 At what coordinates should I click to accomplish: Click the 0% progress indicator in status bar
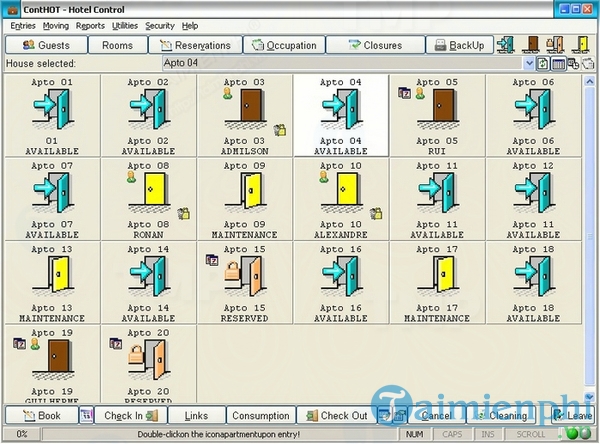pyautogui.click(x=21, y=434)
